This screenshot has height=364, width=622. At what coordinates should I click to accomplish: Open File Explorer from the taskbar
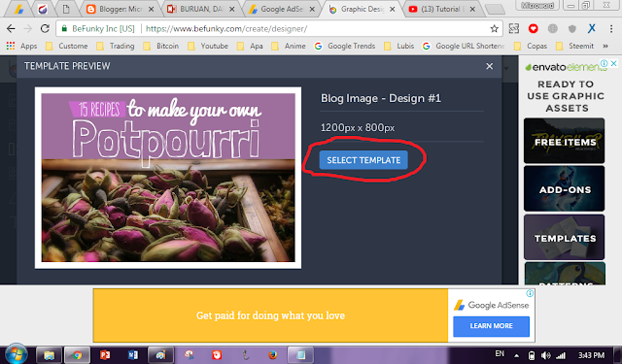click(50, 355)
